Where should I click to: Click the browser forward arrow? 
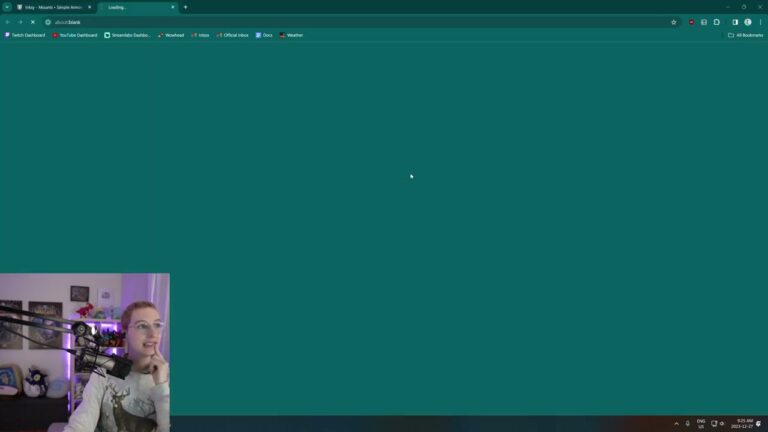[19, 22]
